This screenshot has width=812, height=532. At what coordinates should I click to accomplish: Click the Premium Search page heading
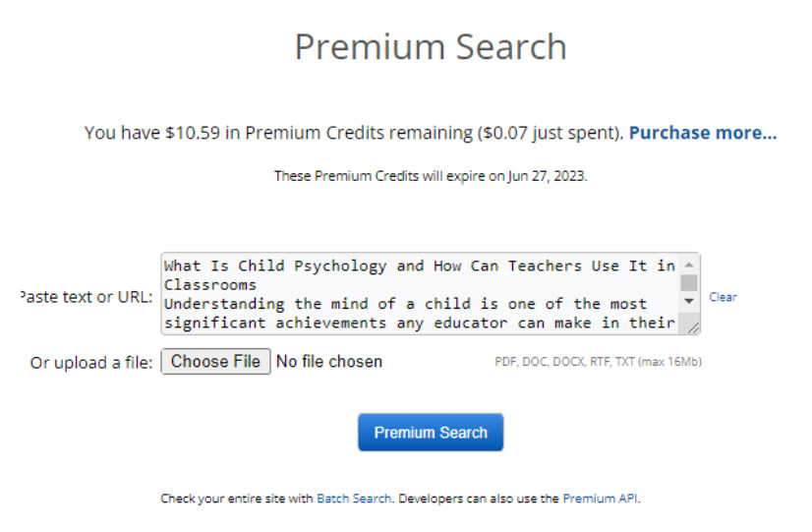[x=431, y=46]
